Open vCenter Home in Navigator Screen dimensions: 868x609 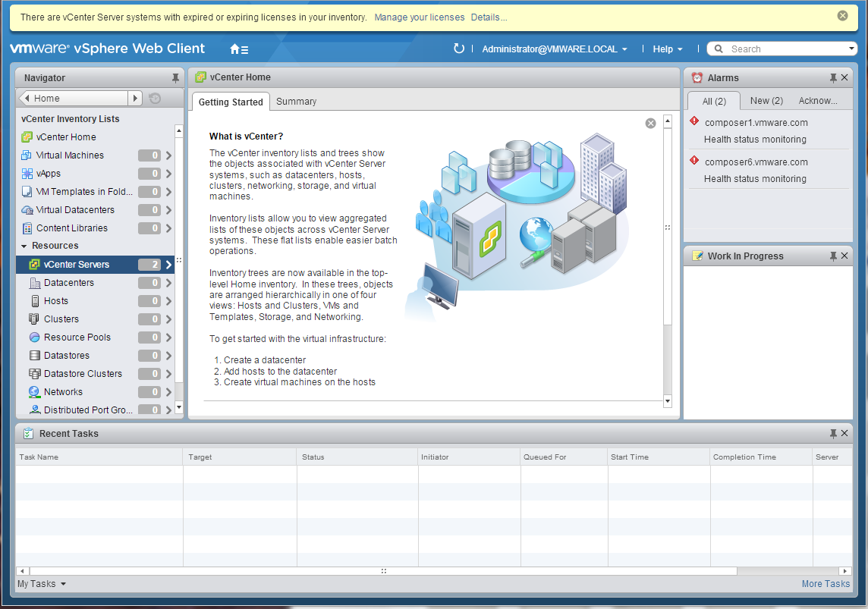66,137
